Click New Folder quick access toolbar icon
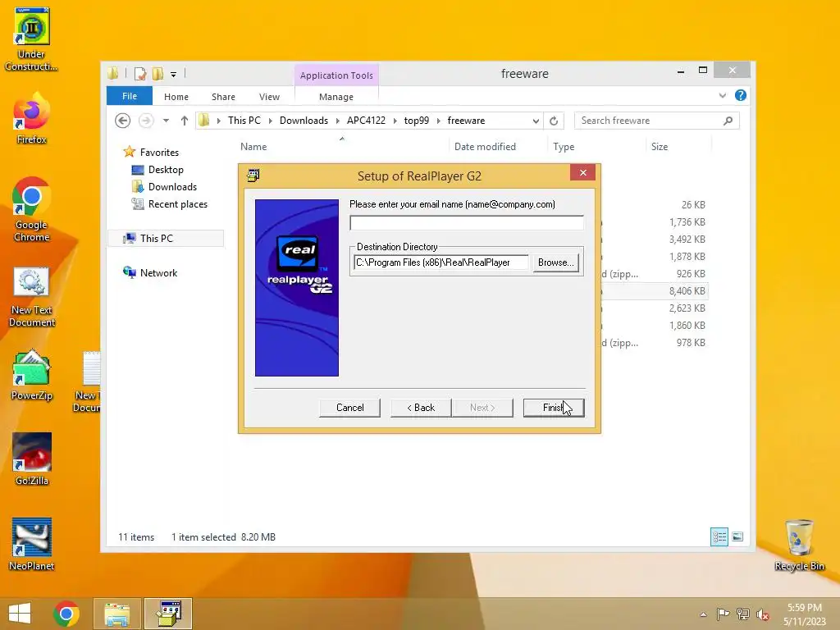Image resolution: width=840 pixels, height=630 pixels. tap(157, 73)
